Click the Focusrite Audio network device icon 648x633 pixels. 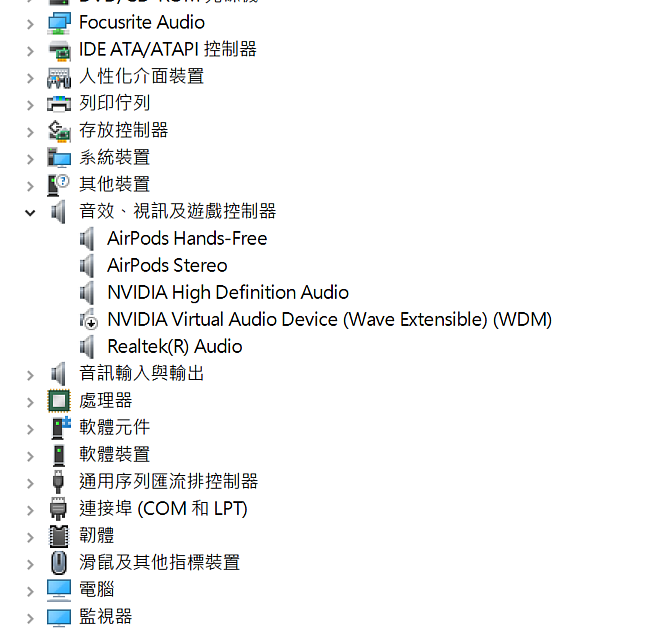(59, 23)
